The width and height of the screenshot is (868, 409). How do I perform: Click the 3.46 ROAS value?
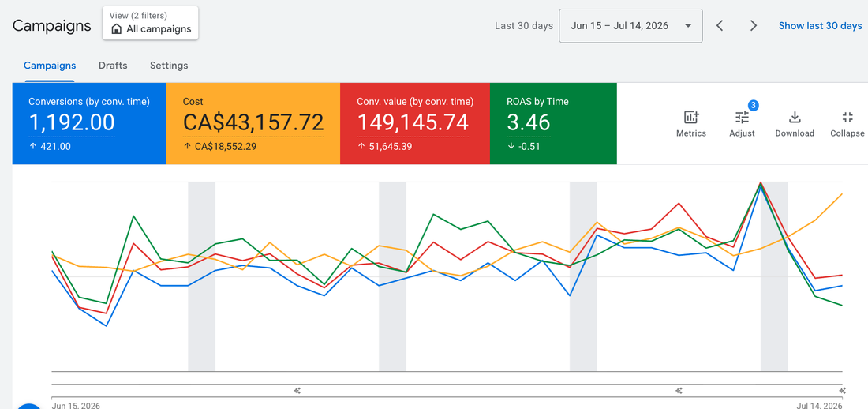pyautogui.click(x=528, y=122)
